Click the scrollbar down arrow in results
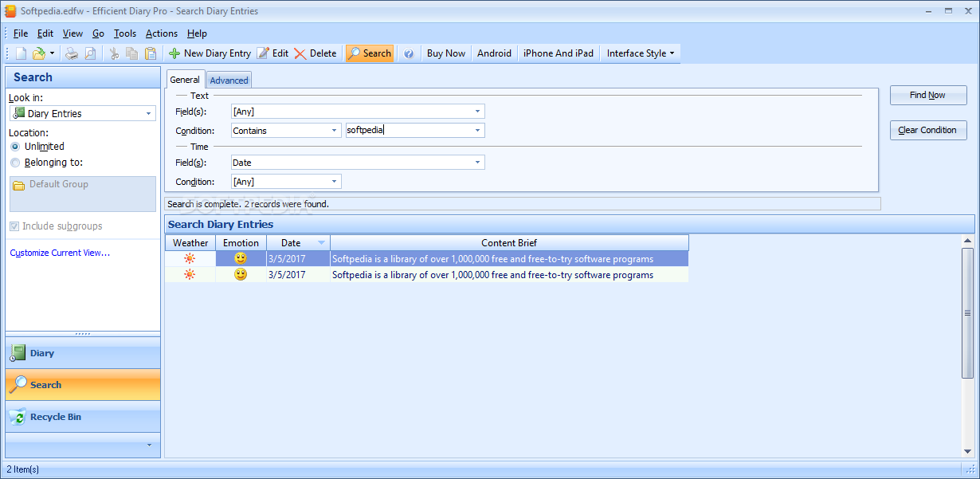Viewport: 980px width, 479px height. tap(967, 452)
